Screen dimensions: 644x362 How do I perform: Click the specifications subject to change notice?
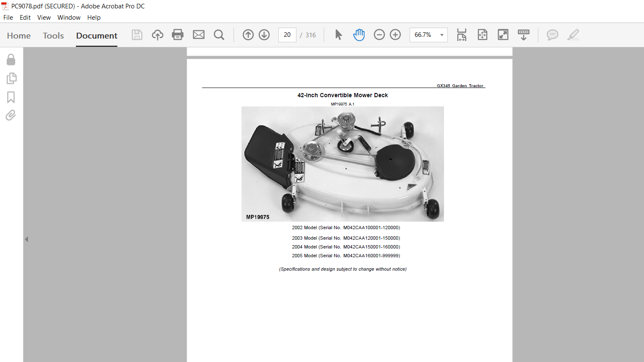343,269
